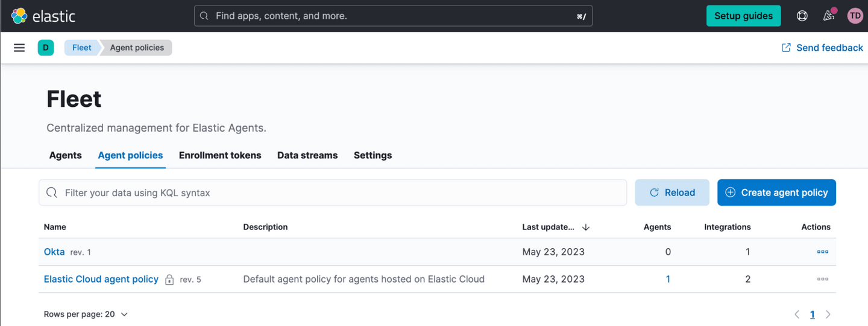The height and width of the screenshot is (326, 868).
Task: Open the TD user avatar menu
Action: click(x=855, y=16)
